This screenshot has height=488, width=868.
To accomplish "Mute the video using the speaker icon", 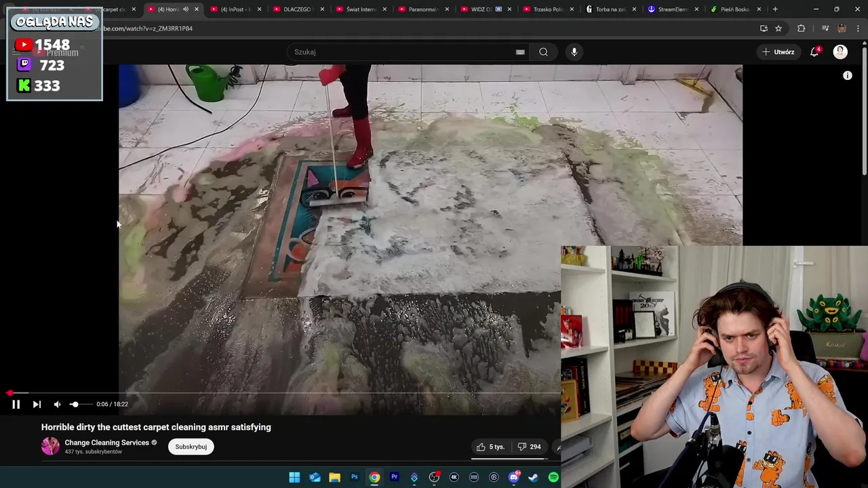I will tap(57, 404).
